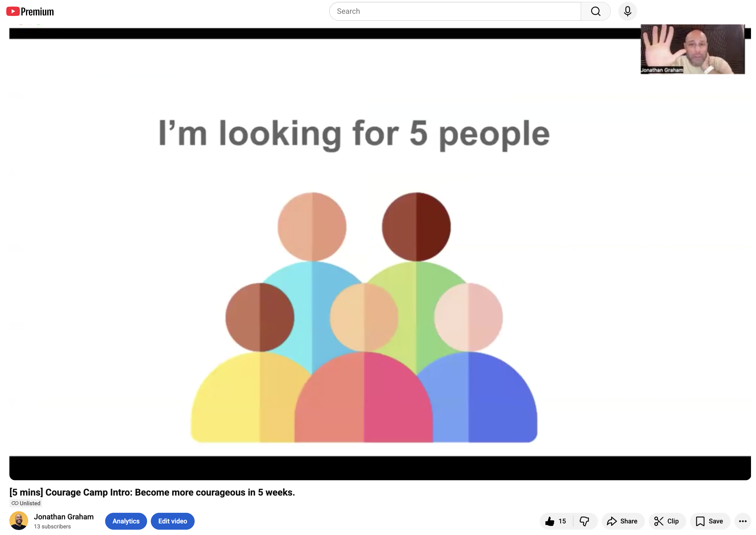Screen dimensions: 756x535
Task: Click slide heading 'I'm looking for 5 people'
Action: click(x=354, y=133)
